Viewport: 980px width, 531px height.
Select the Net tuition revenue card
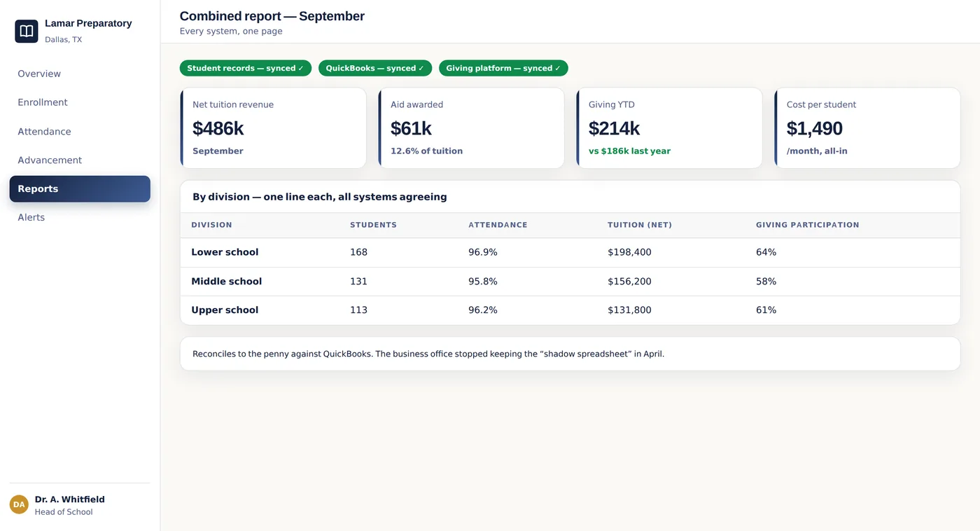pyautogui.click(x=273, y=127)
